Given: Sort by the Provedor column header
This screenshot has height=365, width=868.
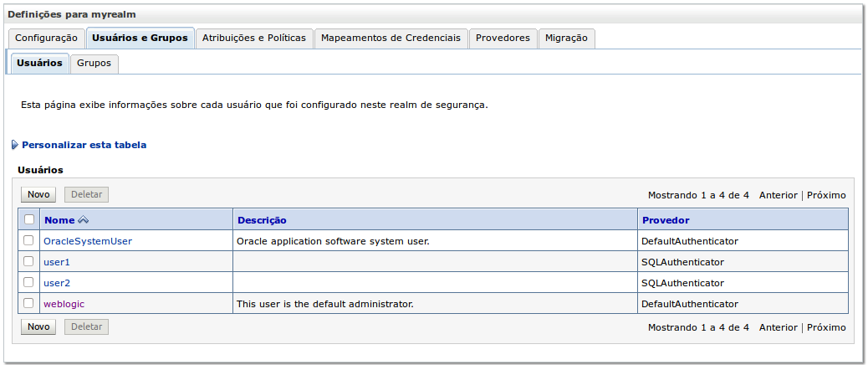Looking at the screenshot, I should [666, 220].
